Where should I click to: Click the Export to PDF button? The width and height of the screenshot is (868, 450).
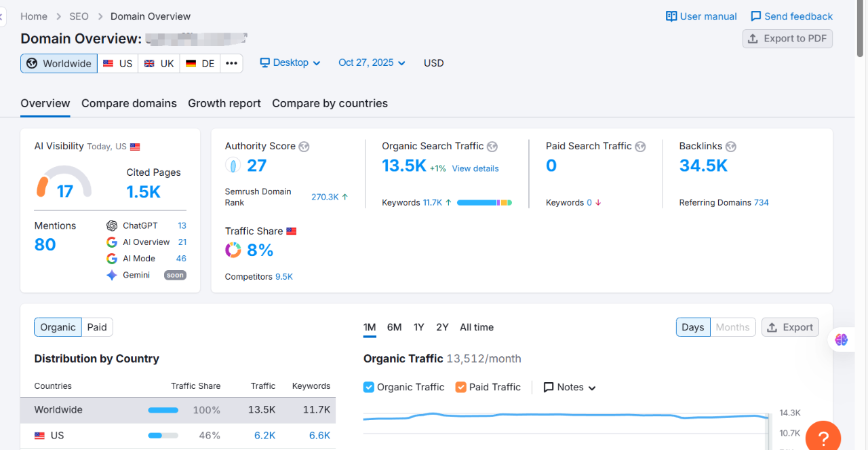[x=787, y=39]
